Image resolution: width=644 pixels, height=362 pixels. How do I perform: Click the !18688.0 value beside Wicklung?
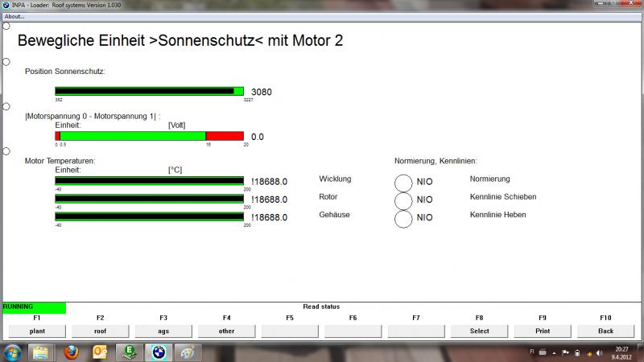pos(270,182)
